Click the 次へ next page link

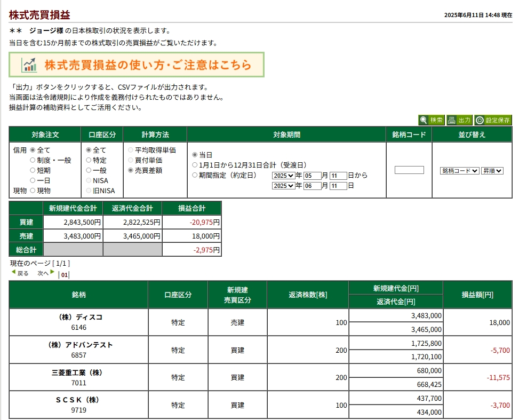[x=46, y=273]
